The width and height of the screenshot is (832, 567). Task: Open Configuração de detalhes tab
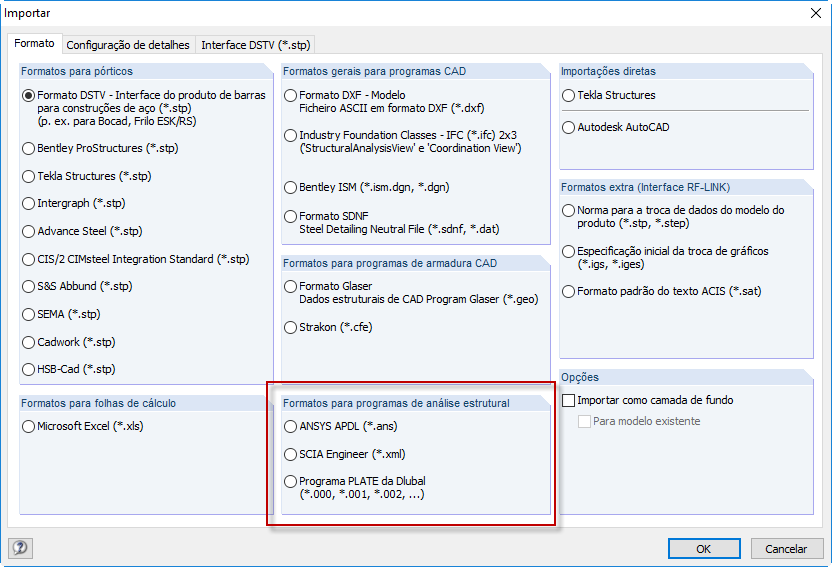click(128, 45)
